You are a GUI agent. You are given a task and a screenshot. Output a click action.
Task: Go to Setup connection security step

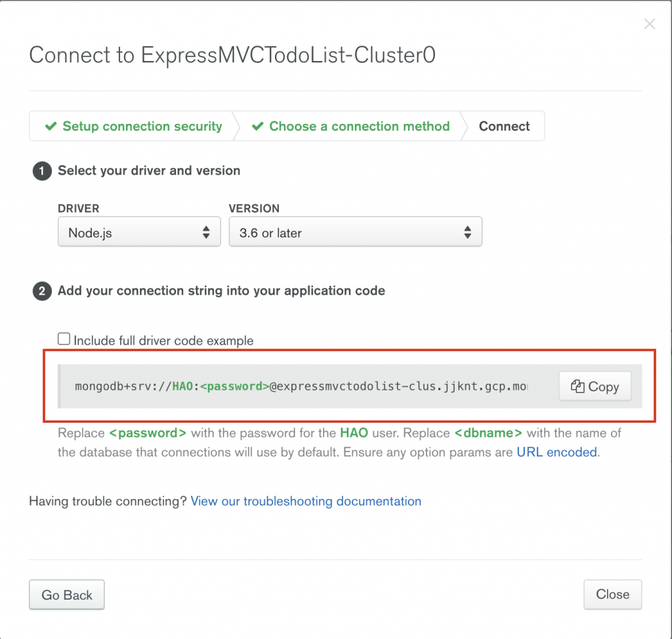tap(142, 127)
